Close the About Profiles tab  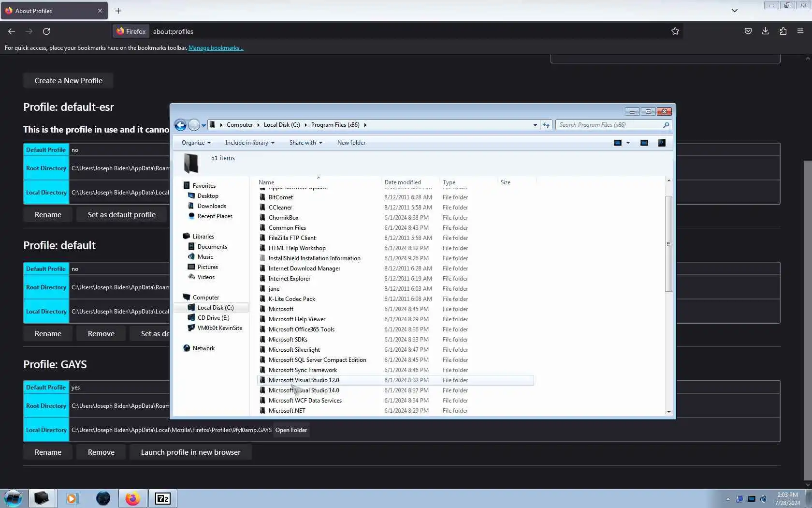tap(100, 11)
